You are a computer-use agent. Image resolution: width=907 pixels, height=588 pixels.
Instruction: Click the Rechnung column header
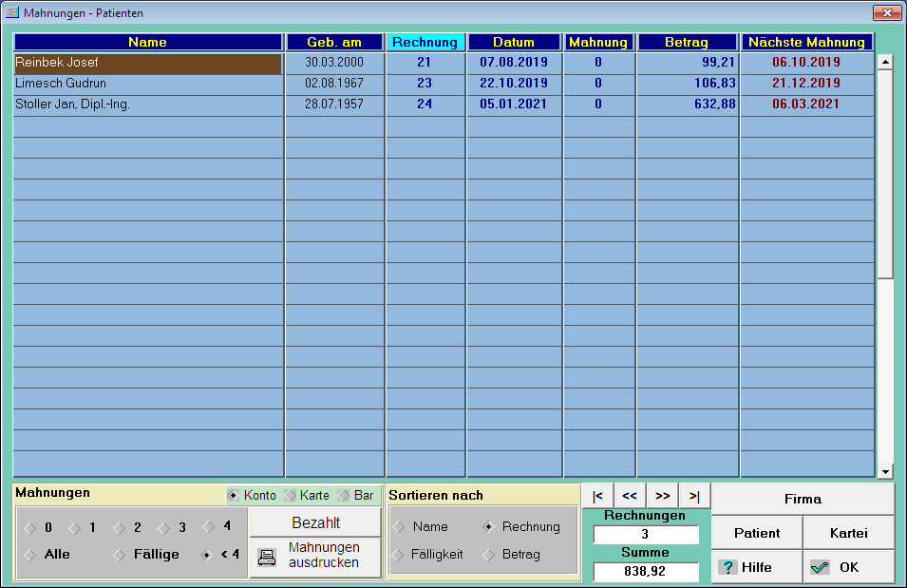[x=425, y=42]
